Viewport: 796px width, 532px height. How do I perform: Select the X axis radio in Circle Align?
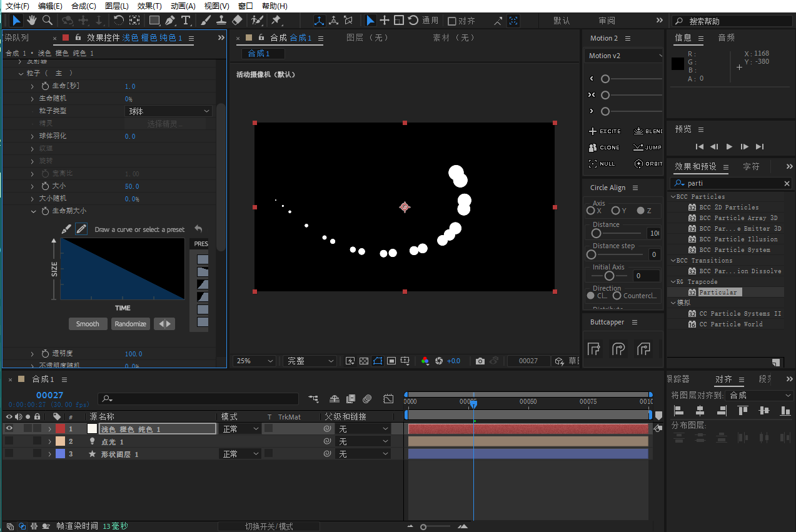[x=591, y=211]
